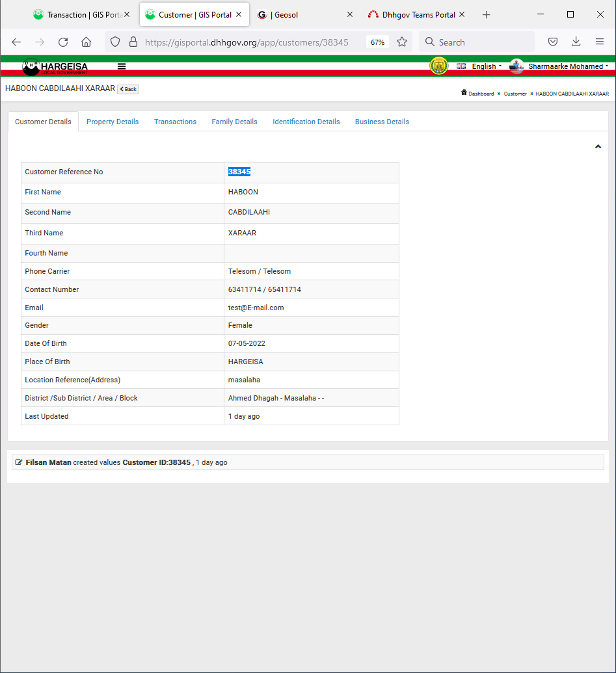Viewport: 616px width, 673px height.
Task: Click place of birth HARGEISA
Action: [245, 362]
